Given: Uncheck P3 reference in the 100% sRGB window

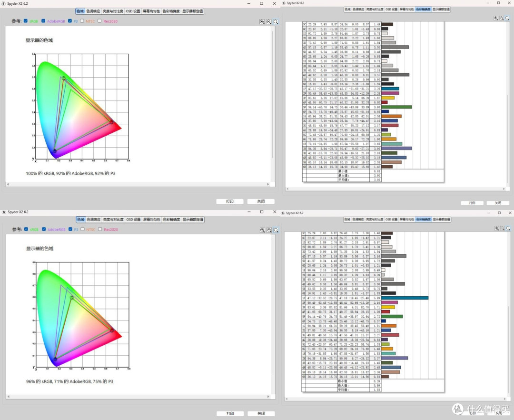Looking at the screenshot, I should pos(70,21).
